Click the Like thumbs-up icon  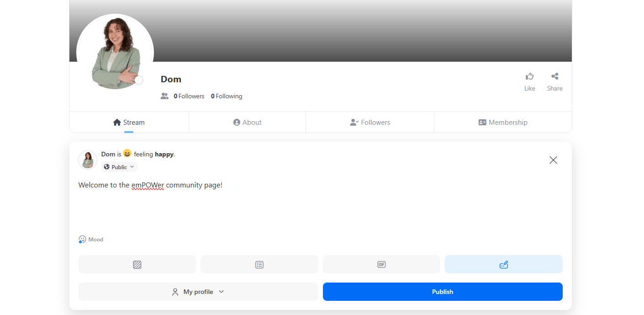pos(529,76)
